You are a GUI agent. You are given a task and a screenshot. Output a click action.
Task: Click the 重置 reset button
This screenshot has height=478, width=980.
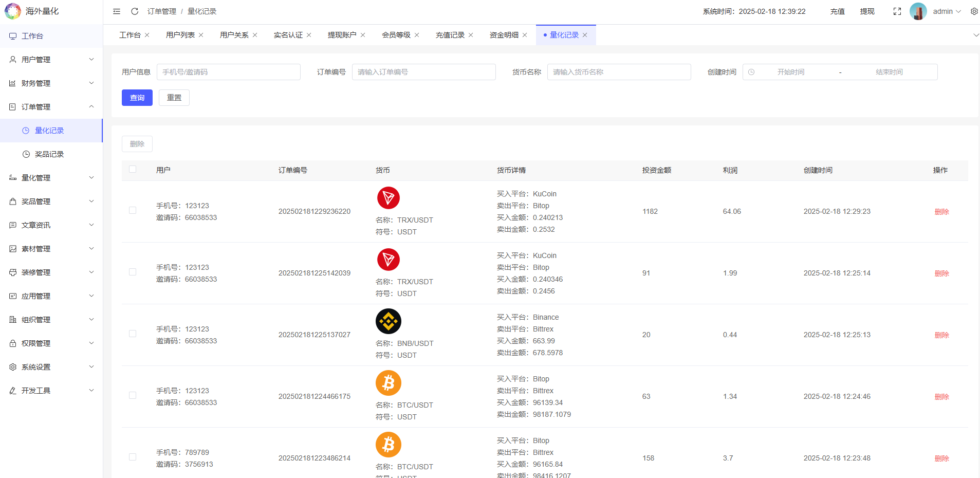pyautogui.click(x=174, y=97)
